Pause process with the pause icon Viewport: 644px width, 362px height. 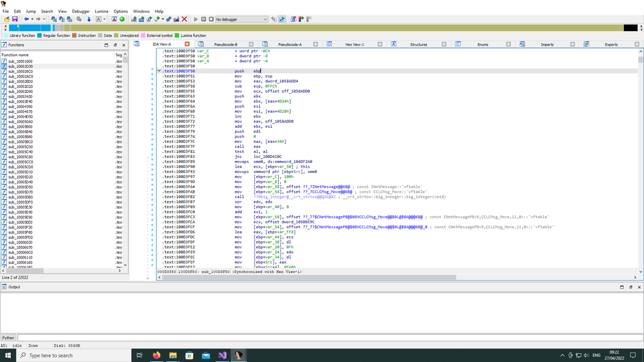(204, 19)
